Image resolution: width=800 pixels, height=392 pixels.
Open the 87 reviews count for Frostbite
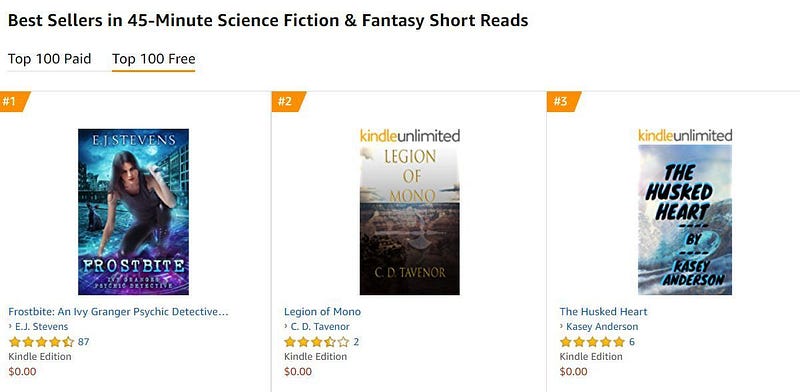84,342
